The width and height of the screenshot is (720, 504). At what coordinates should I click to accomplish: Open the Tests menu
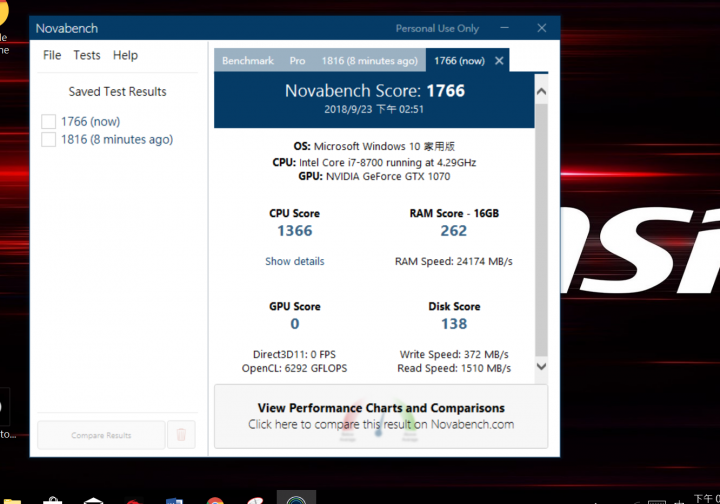87,55
